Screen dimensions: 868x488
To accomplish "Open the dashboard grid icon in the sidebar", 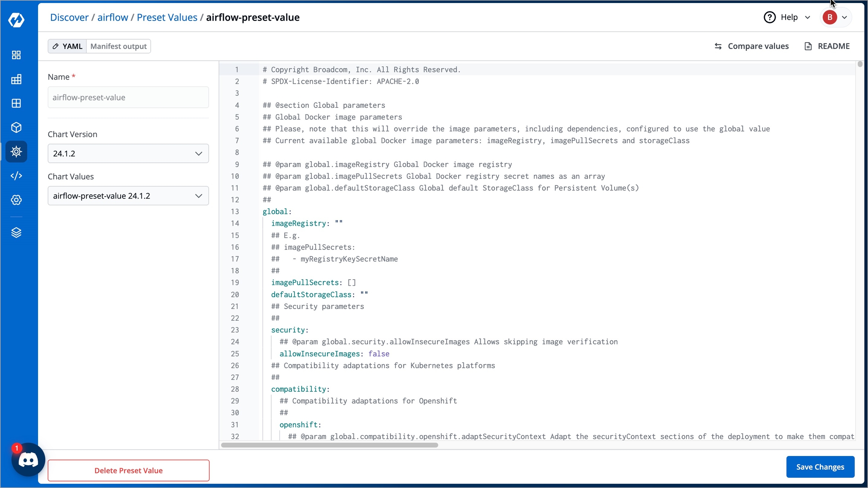I will click(x=16, y=55).
